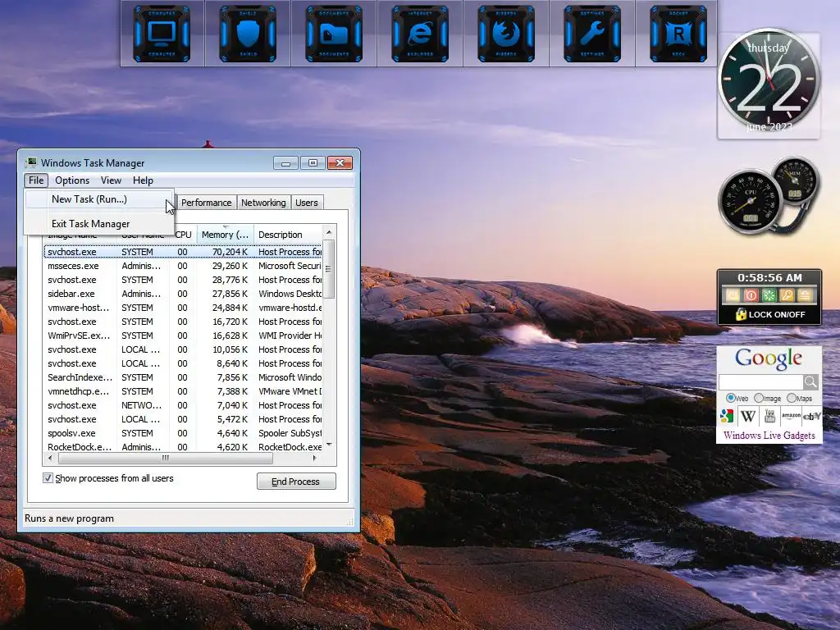The height and width of the screenshot is (630, 840).
Task: Open the Settings wrench dock icon
Action: click(x=592, y=33)
